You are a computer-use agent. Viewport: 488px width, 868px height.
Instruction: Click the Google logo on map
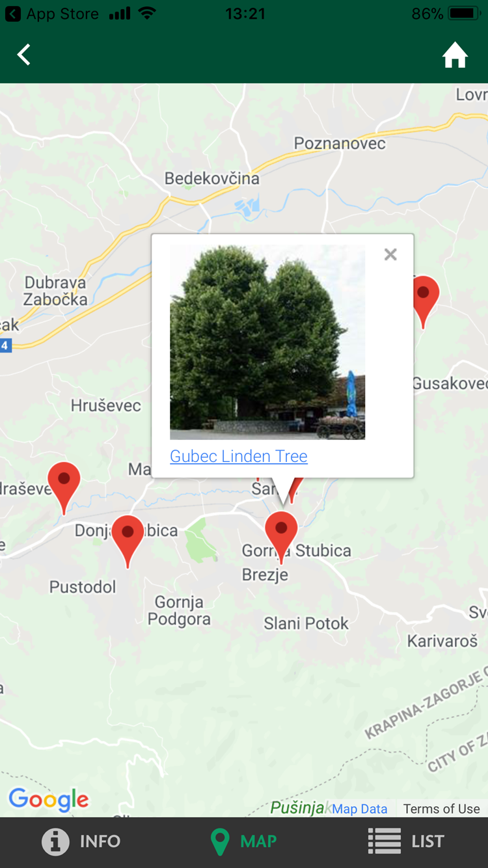(x=49, y=800)
